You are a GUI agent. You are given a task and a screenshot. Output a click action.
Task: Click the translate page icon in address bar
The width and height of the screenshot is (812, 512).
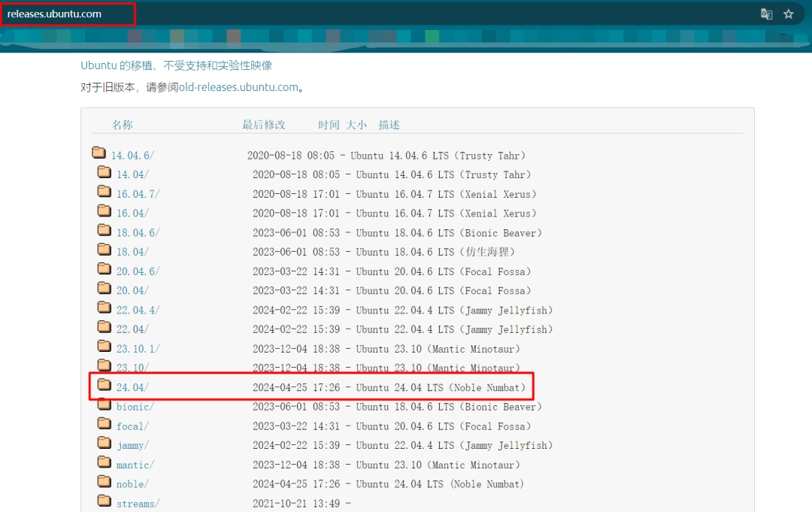766,14
